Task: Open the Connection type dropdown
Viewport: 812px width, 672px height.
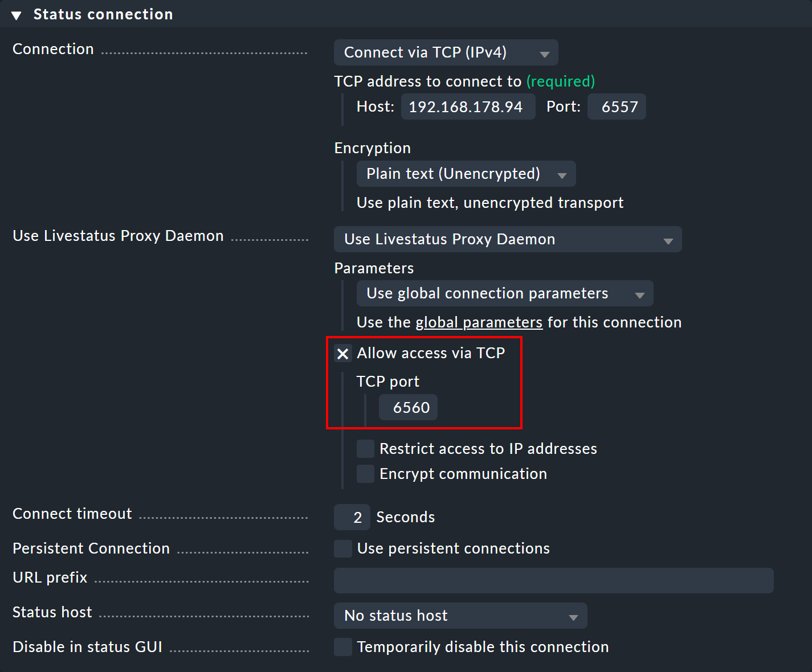Action: click(x=446, y=52)
